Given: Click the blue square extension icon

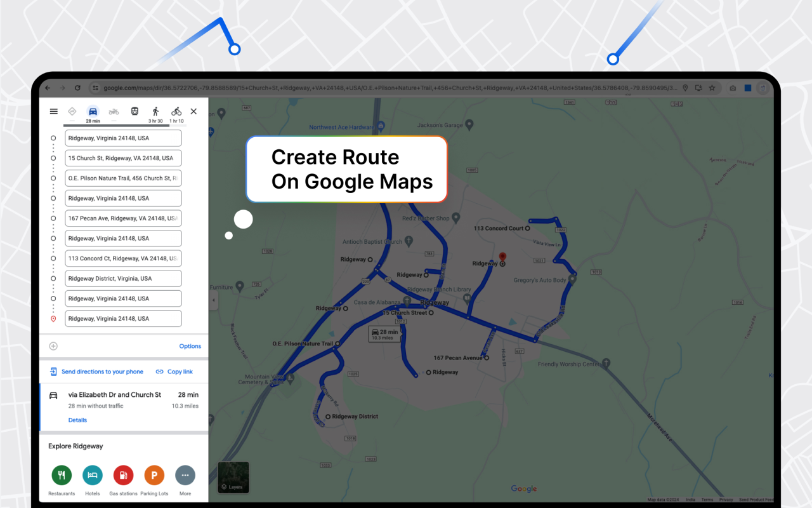Looking at the screenshot, I should pos(748,88).
